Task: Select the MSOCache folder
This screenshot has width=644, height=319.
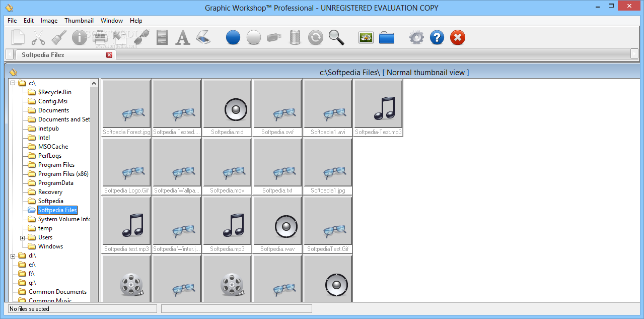Action: pos(53,147)
